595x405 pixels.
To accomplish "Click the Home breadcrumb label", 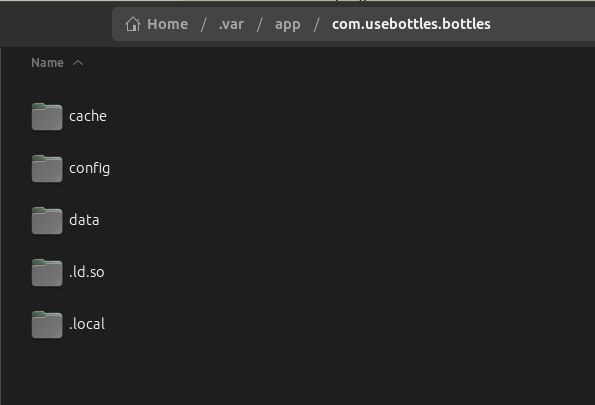I will pyautogui.click(x=168, y=24).
